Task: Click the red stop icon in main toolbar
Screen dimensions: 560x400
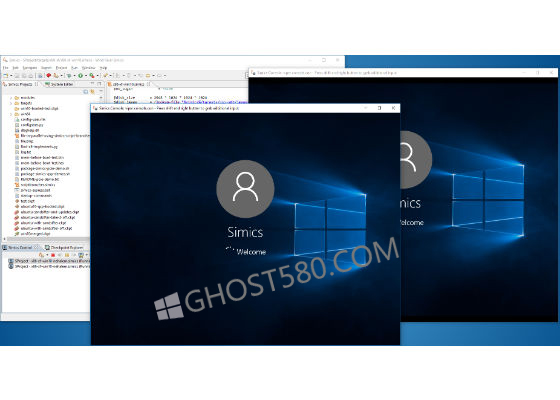Action: [x=49, y=75]
